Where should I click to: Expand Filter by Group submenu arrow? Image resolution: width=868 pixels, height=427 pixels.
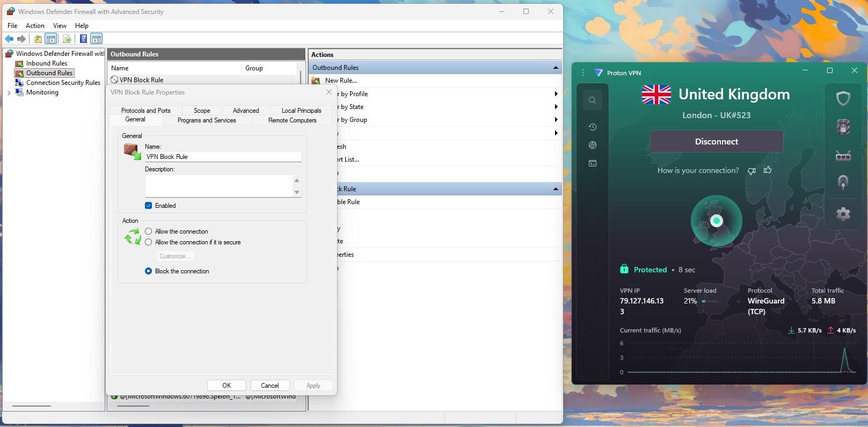556,120
